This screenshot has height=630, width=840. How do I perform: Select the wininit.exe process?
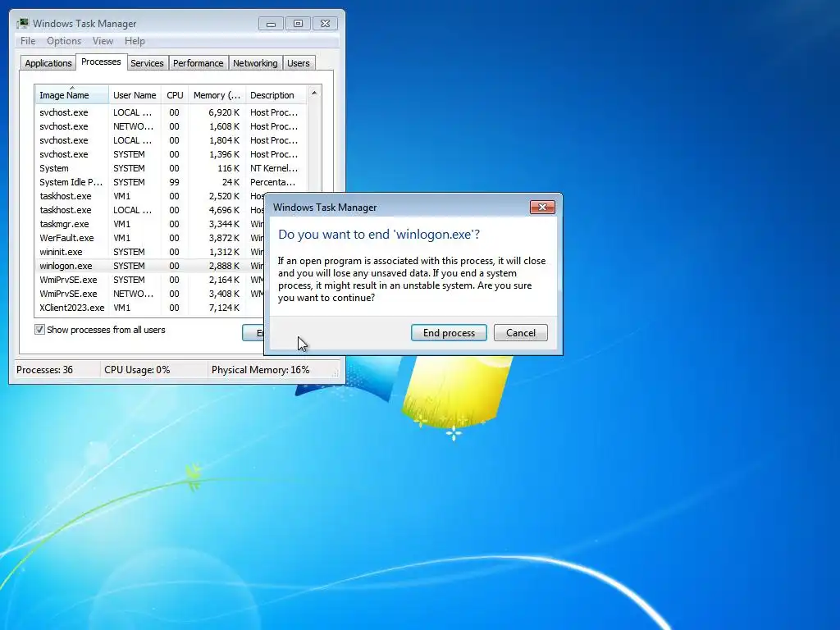[x=150, y=252]
